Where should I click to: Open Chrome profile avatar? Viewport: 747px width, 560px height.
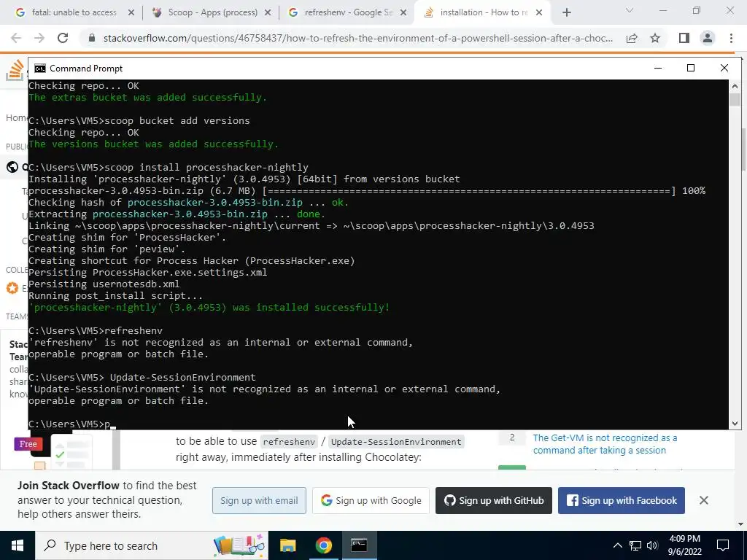click(x=708, y=38)
